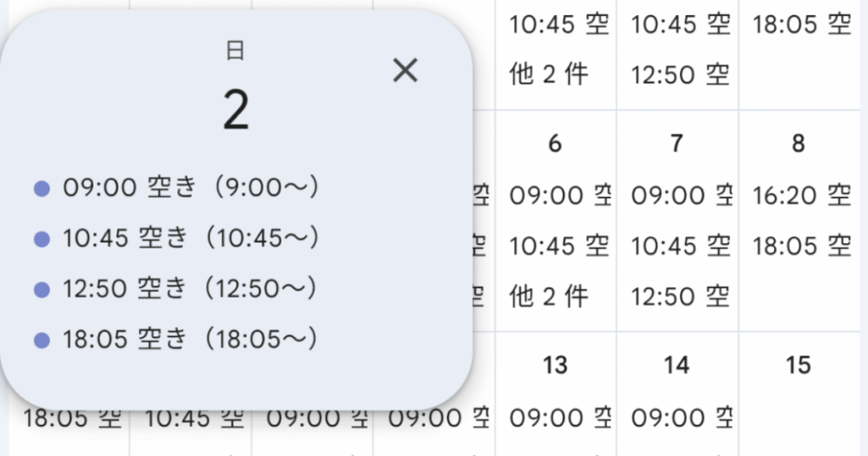The height and width of the screenshot is (456, 868).
Task: Click on day 15 date number
Action: pyautogui.click(x=798, y=365)
